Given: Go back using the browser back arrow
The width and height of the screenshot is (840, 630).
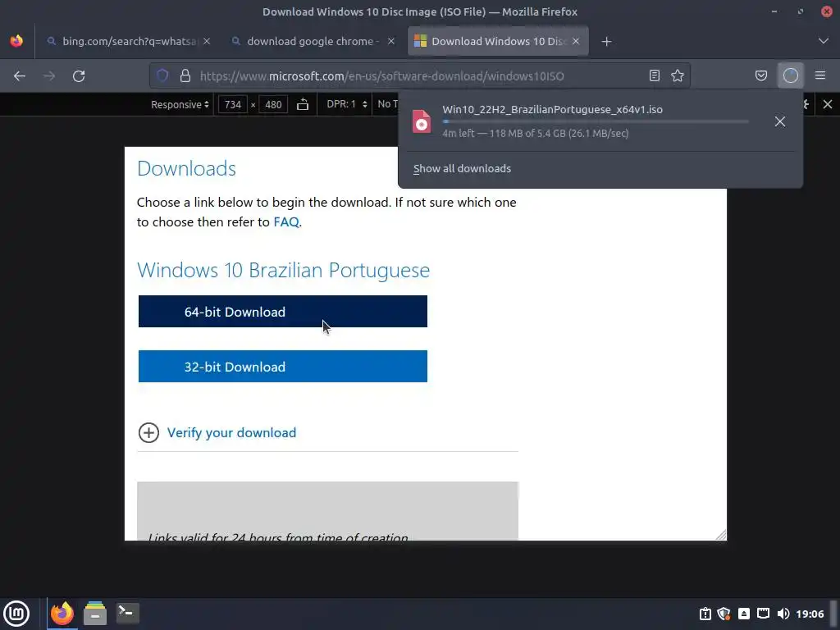Looking at the screenshot, I should [20, 76].
